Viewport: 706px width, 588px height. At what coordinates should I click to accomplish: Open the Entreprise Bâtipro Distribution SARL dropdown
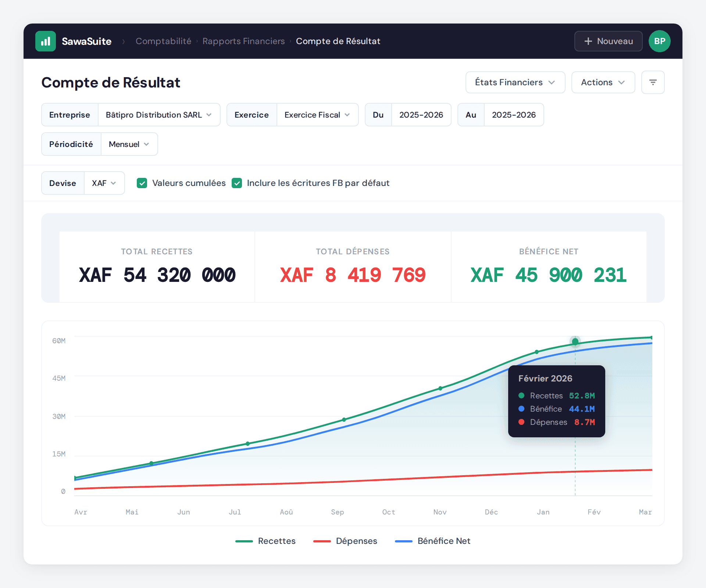[158, 115]
